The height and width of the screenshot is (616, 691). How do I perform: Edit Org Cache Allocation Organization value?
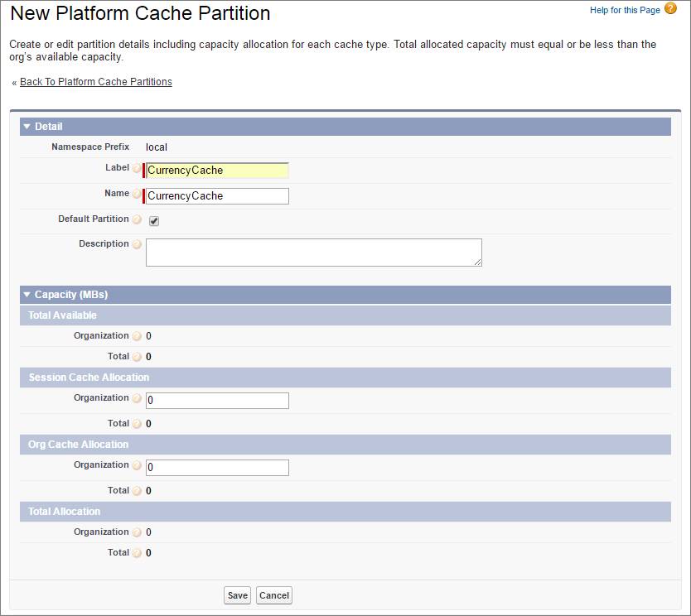(217, 468)
